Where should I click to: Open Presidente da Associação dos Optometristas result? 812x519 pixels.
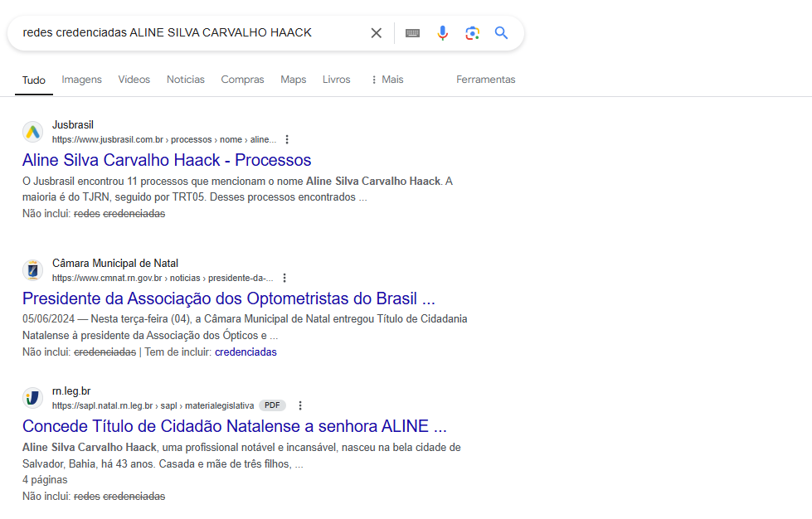[228, 298]
